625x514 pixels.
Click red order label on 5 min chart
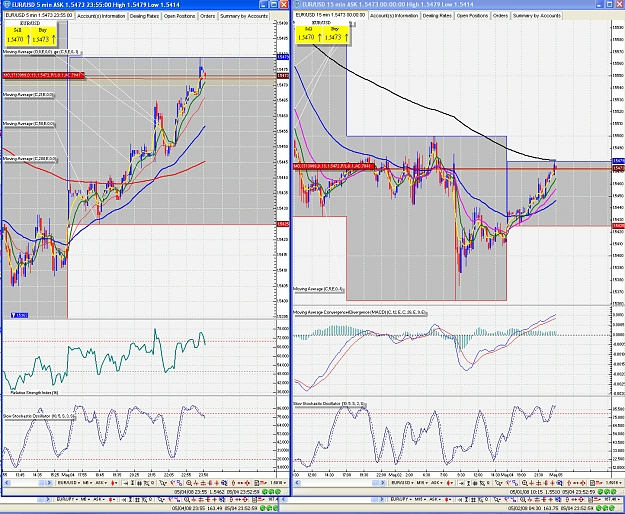[x=43, y=75]
